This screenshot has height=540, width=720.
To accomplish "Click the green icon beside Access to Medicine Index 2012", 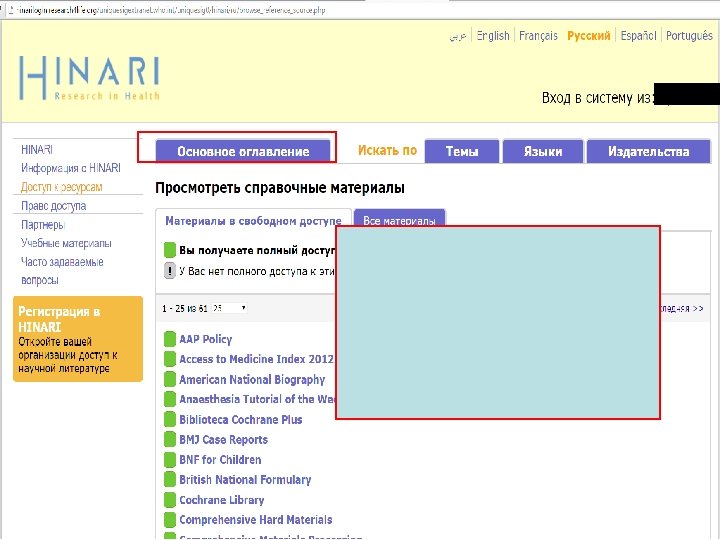I will [x=170, y=359].
